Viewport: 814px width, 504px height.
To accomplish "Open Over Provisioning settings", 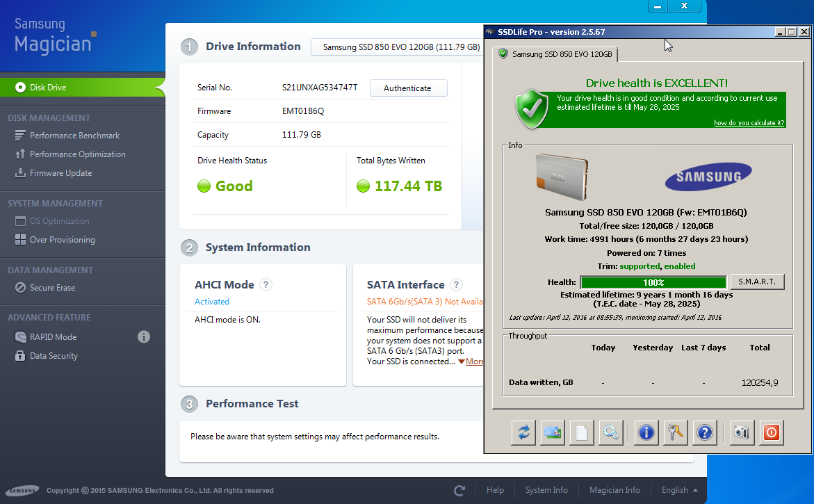I will 55,240.
